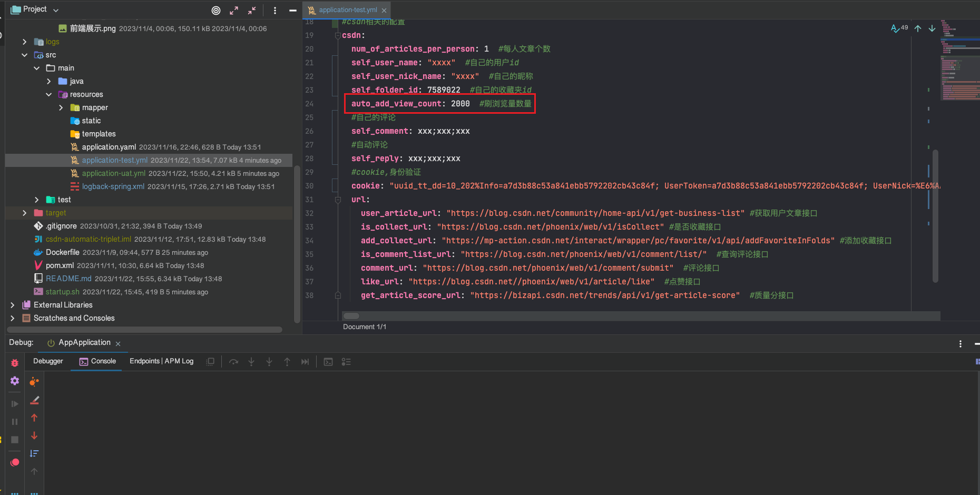
Task: Open debug settings purple gear icon
Action: click(x=15, y=381)
